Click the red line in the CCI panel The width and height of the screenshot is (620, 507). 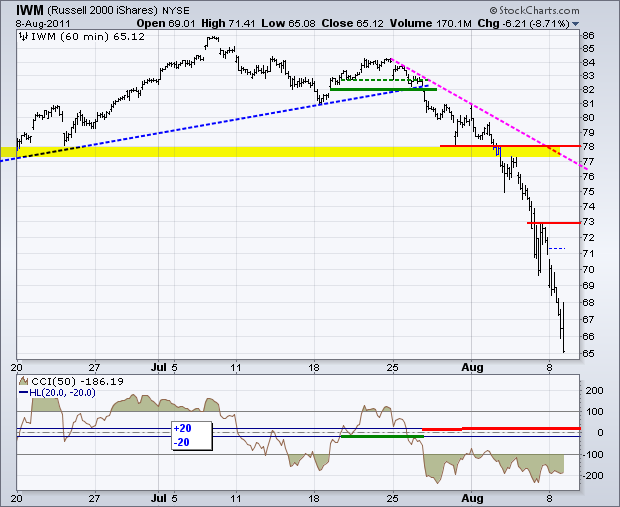[501, 429]
